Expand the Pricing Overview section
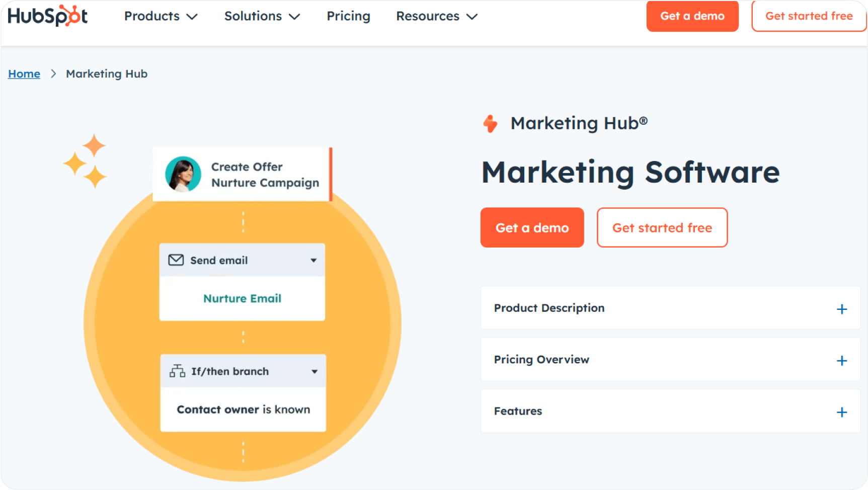Viewport: 868px width, 490px height. [670, 359]
